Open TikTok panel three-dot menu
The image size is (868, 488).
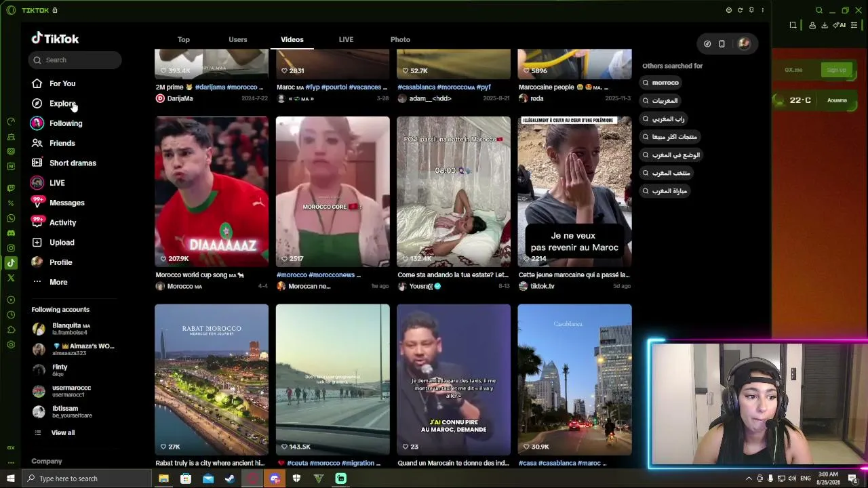[762, 10]
